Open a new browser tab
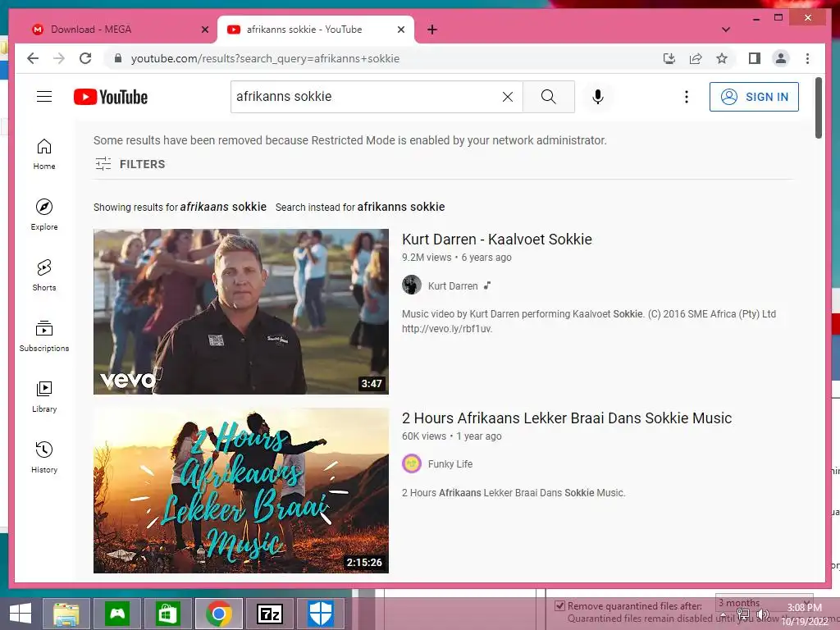 click(x=432, y=30)
